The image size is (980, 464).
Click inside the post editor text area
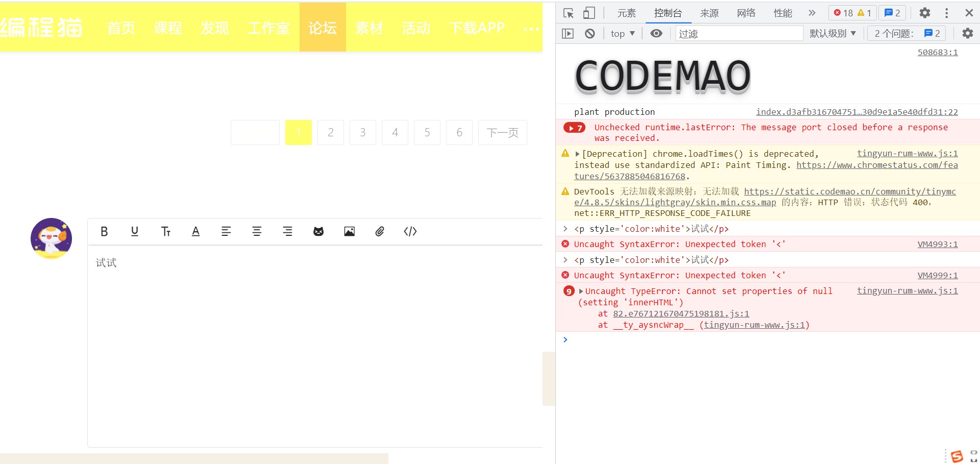click(x=315, y=346)
